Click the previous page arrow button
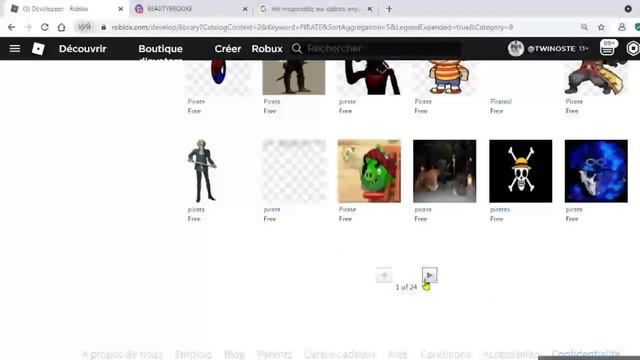The height and width of the screenshot is (360, 640). (384, 275)
